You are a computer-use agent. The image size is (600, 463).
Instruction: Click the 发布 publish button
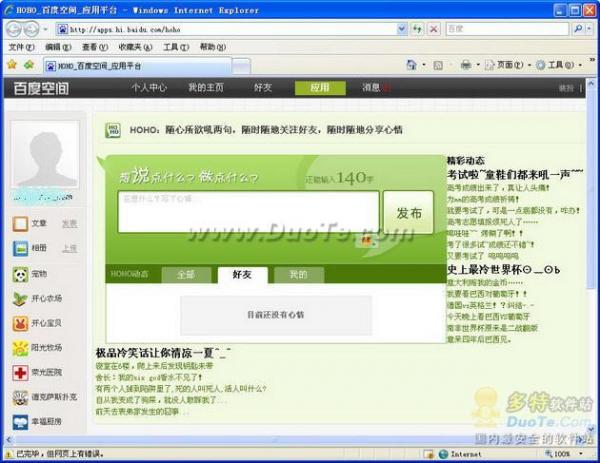(x=409, y=213)
